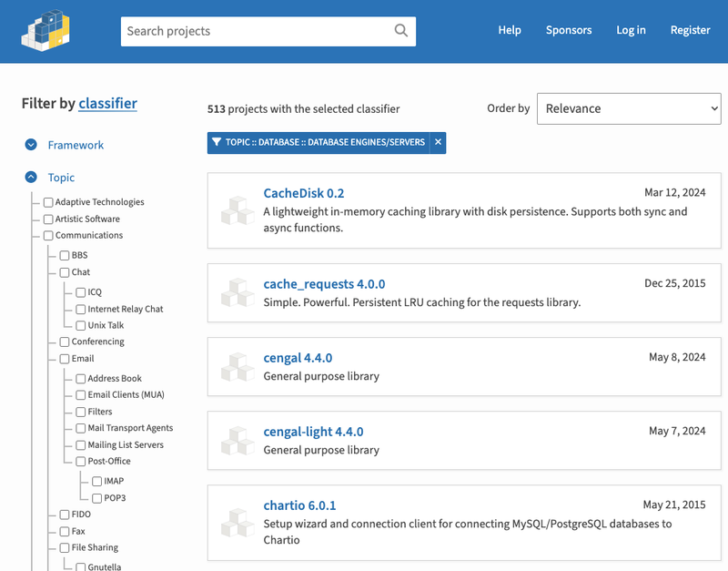Expand the Framework classifier section

(x=31, y=145)
